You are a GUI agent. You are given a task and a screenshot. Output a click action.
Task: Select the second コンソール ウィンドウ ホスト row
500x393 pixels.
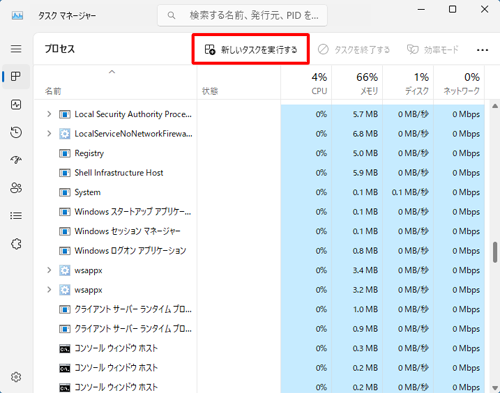point(259,368)
